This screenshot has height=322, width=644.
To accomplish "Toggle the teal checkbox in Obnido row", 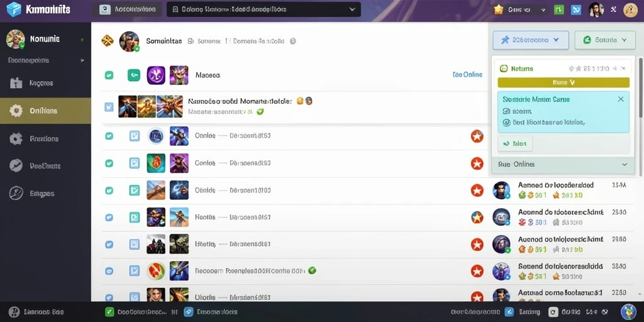I will click(x=109, y=190).
